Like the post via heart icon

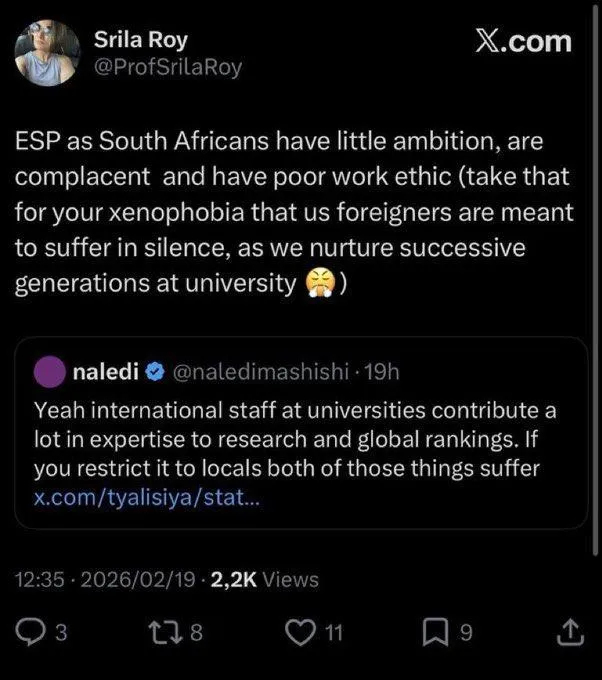299,632
